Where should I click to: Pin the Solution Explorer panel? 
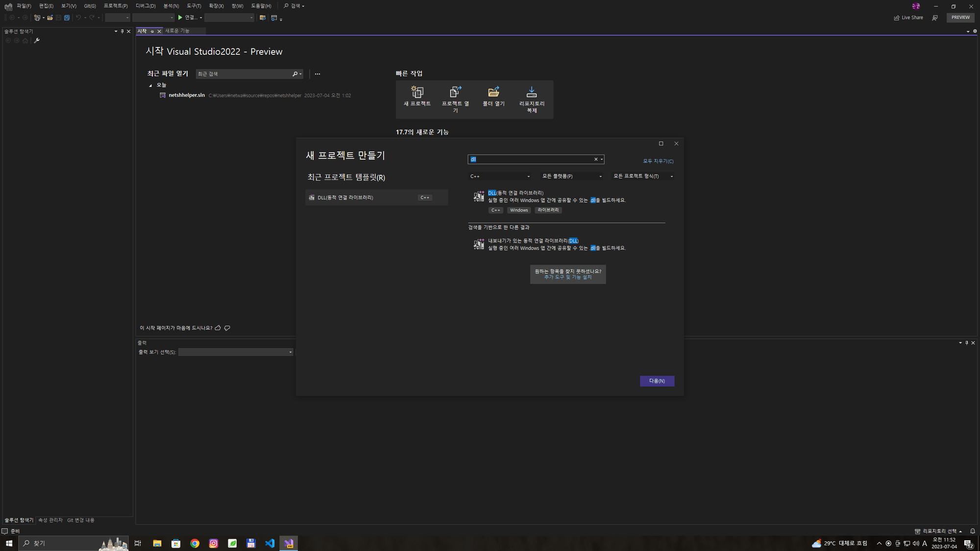click(122, 31)
